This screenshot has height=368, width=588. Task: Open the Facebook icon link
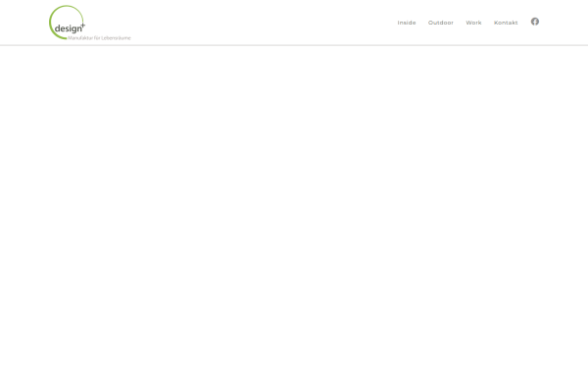535,22
